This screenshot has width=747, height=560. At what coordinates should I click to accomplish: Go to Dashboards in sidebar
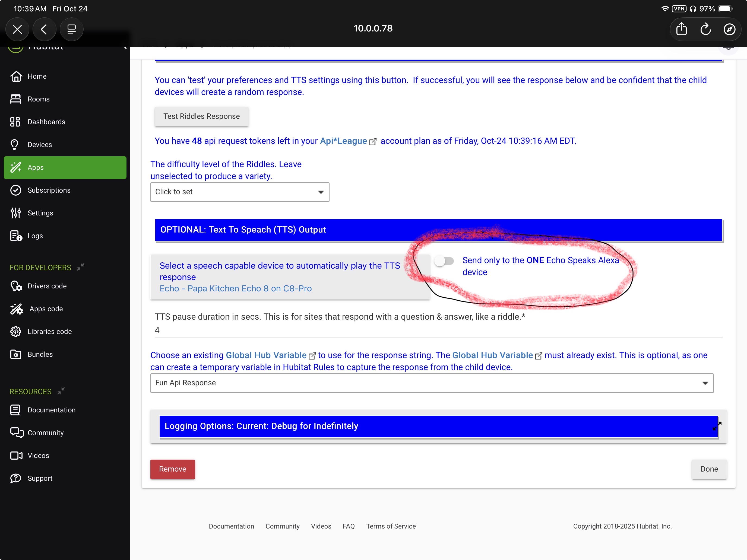click(46, 122)
